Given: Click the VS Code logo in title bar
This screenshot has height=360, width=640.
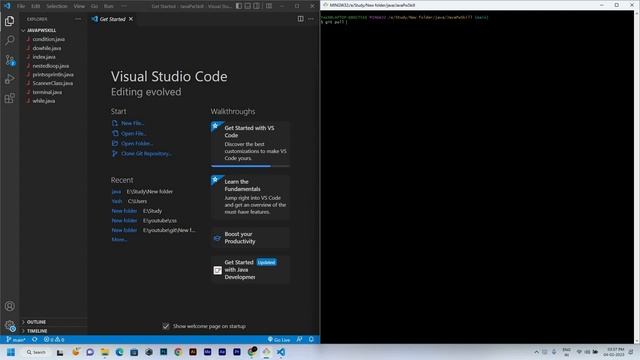Looking at the screenshot, I should [7, 6].
